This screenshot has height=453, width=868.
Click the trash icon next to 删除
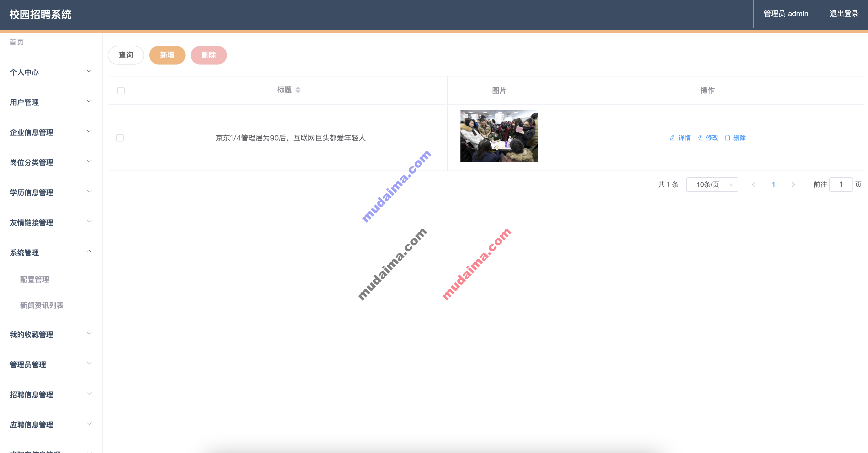[x=728, y=138]
